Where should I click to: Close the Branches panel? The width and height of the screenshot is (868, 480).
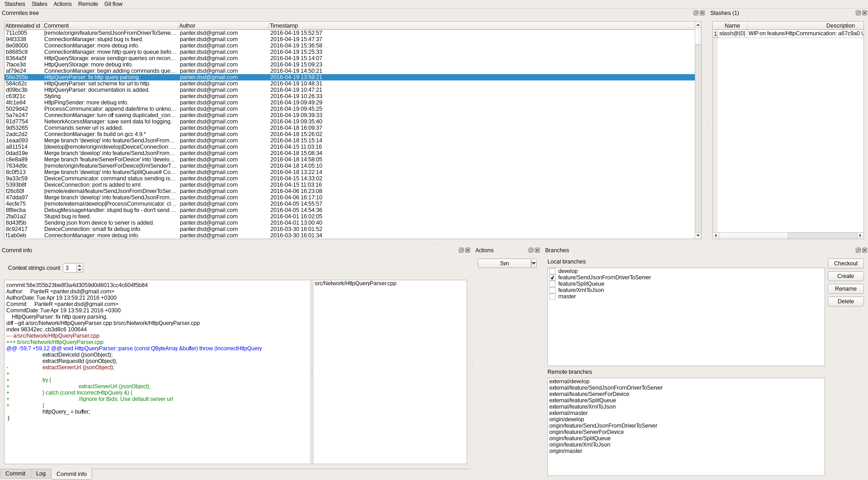tap(864, 250)
